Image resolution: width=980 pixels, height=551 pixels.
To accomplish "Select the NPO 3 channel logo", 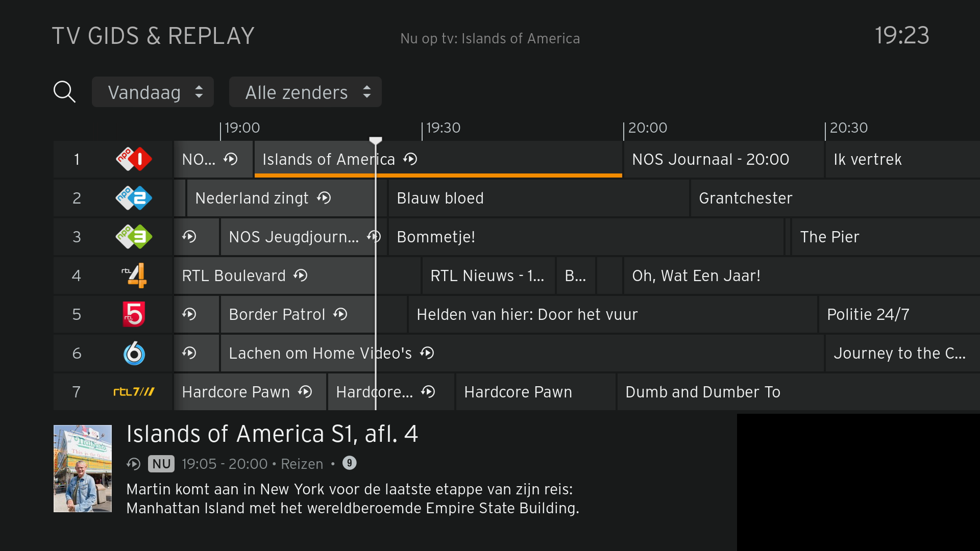I will 134,237.
